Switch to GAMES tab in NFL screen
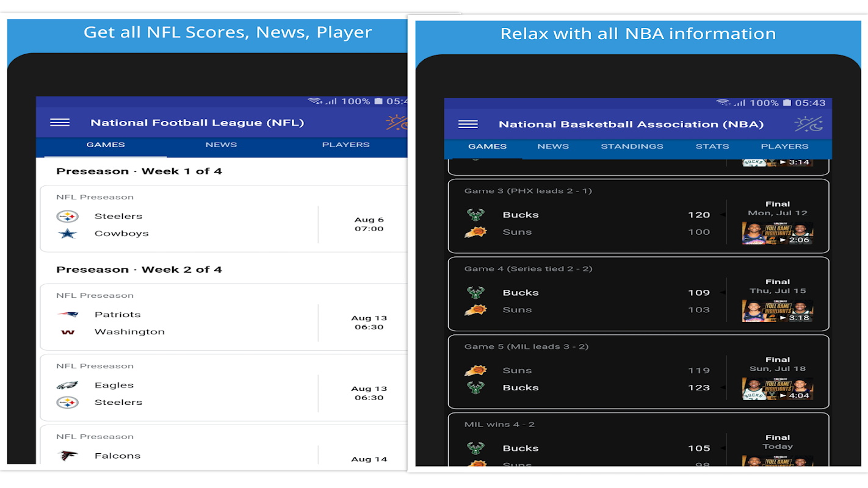The height and width of the screenshot is (488, 868). coord(106,145)
